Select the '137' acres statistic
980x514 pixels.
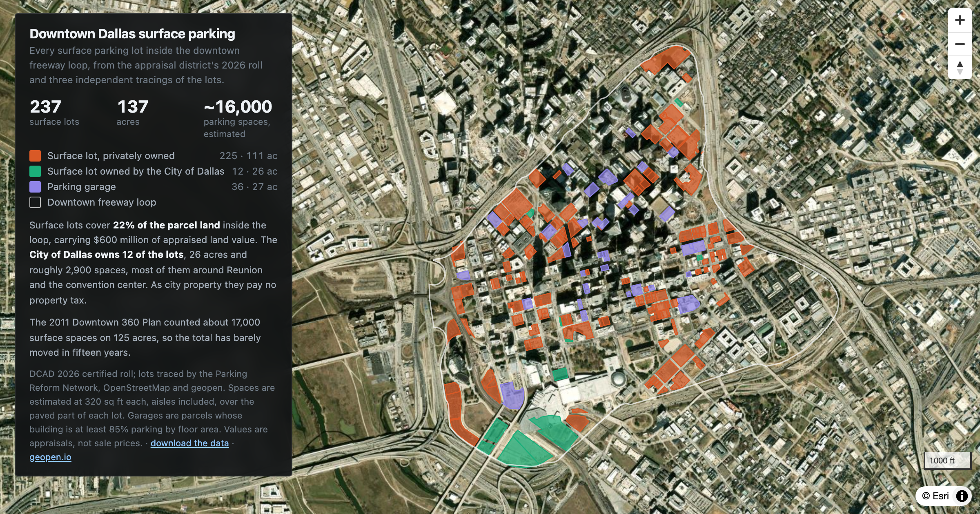click(133, 107)
